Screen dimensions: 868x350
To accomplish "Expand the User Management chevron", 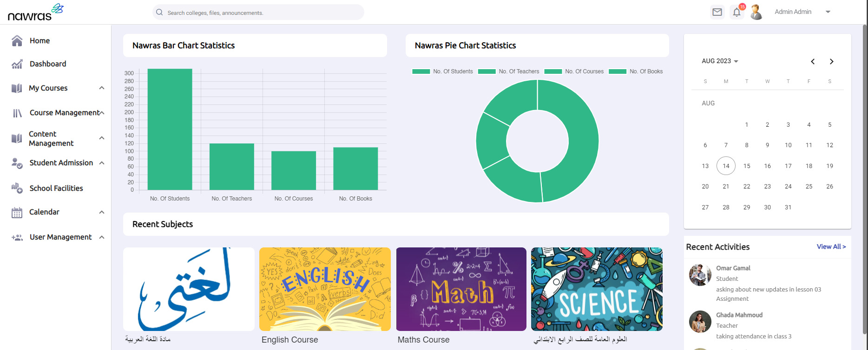I will coord(102,237).
